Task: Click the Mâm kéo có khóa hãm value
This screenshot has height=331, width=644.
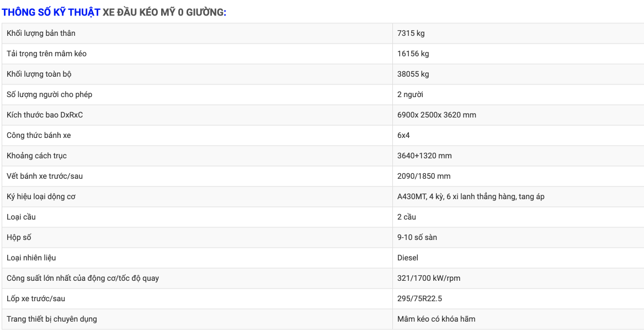Action: 436,319
